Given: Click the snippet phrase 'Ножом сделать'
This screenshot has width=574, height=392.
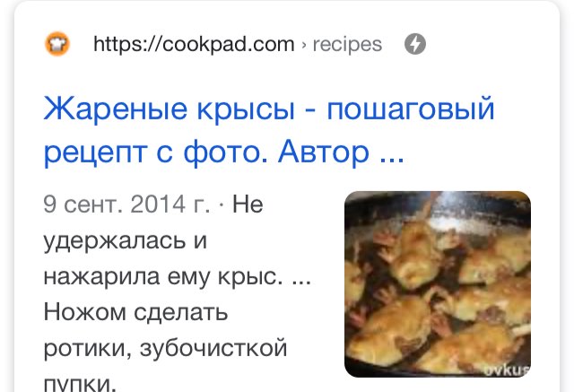Looking at the screenshot, I should 135,312.
